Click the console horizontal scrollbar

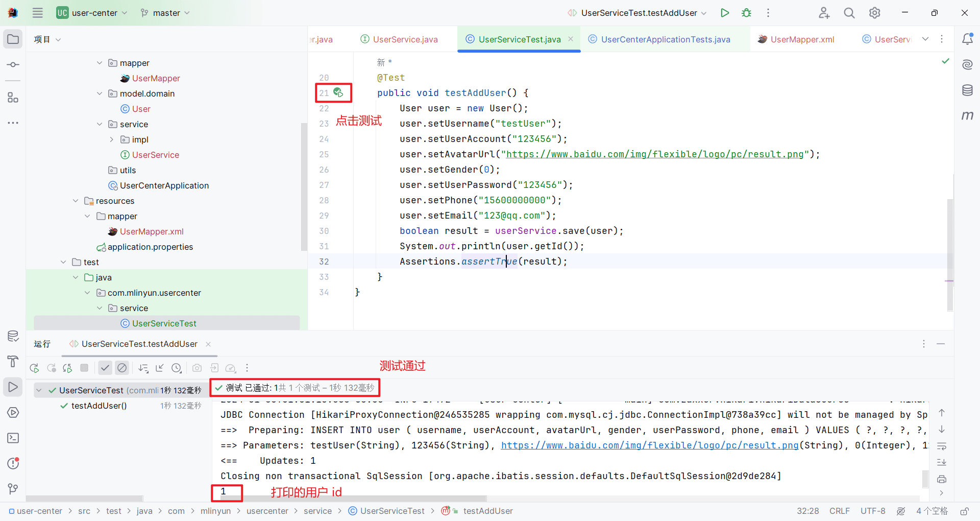point(349,499)
